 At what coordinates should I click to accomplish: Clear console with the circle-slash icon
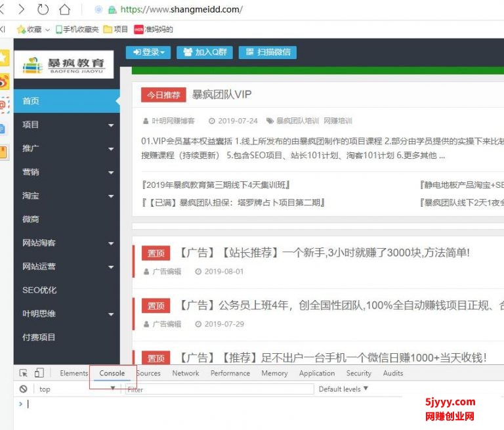23,389
